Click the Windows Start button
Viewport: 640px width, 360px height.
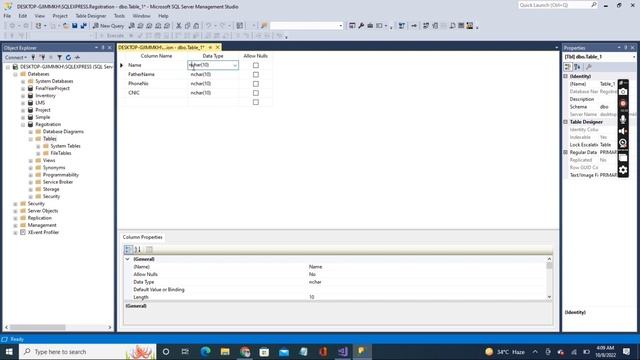click(9, 351)
